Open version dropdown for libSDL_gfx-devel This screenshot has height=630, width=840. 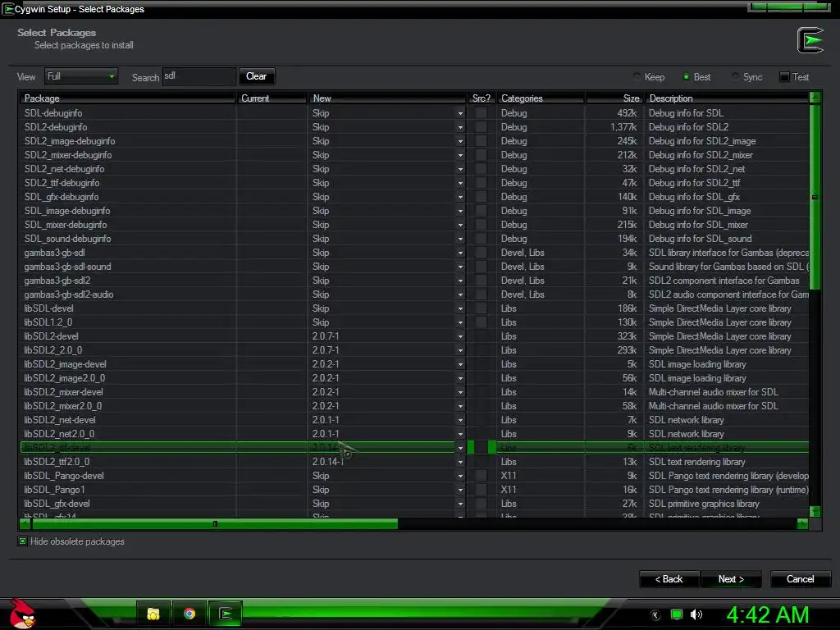pos(460,503)
